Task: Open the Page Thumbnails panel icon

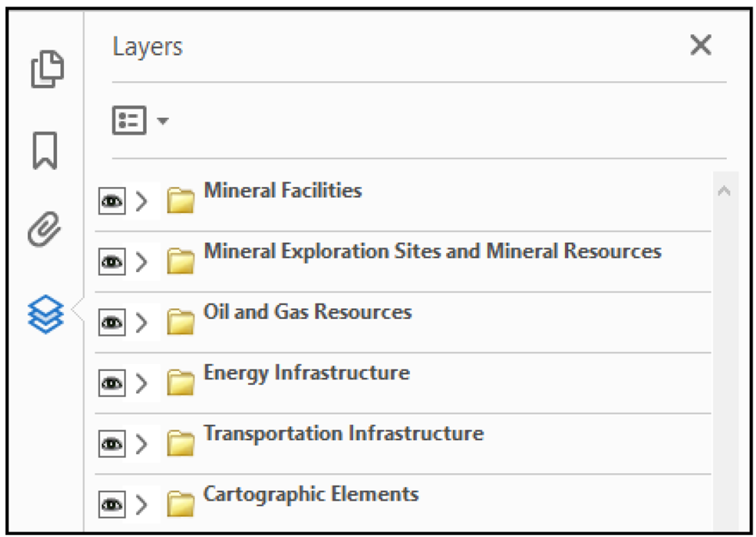Action: (x=47, y=69)
